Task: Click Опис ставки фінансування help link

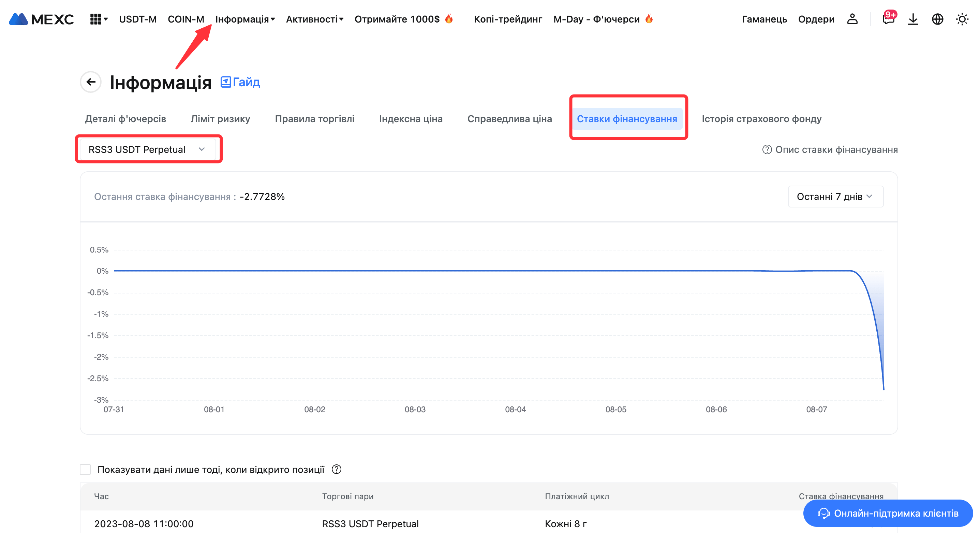Action: click(x=830, y=149)
